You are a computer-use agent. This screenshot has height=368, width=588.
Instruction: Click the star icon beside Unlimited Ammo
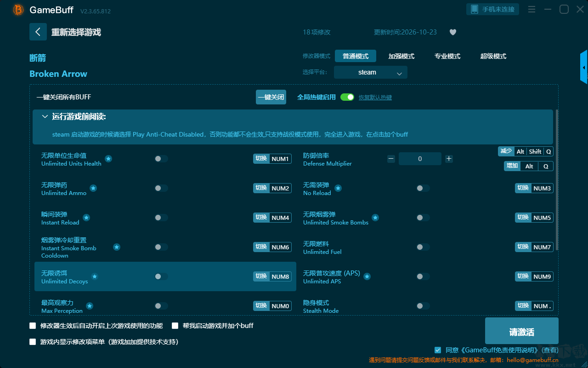pyautogui.click(x=93, y=188)
